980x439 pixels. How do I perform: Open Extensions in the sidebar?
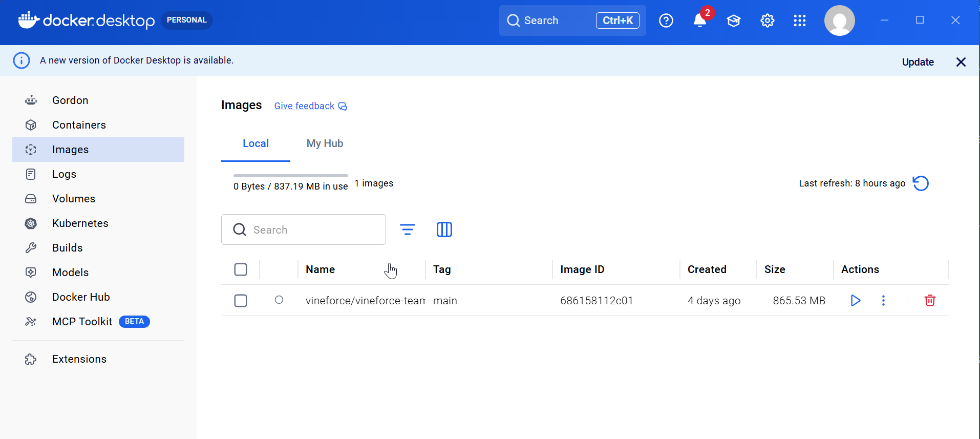(x=98, y=359)
